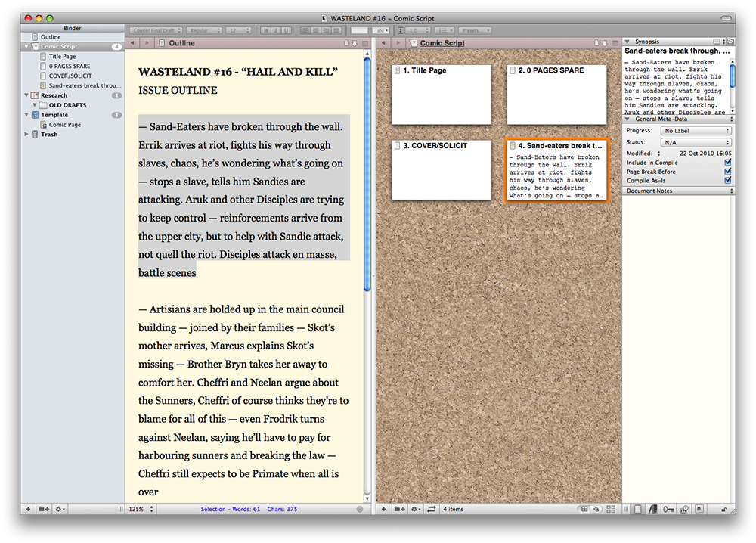Click the Trash icon in the Binder
The height and width of the screenshot is (543, 756).
coord(36,135)
